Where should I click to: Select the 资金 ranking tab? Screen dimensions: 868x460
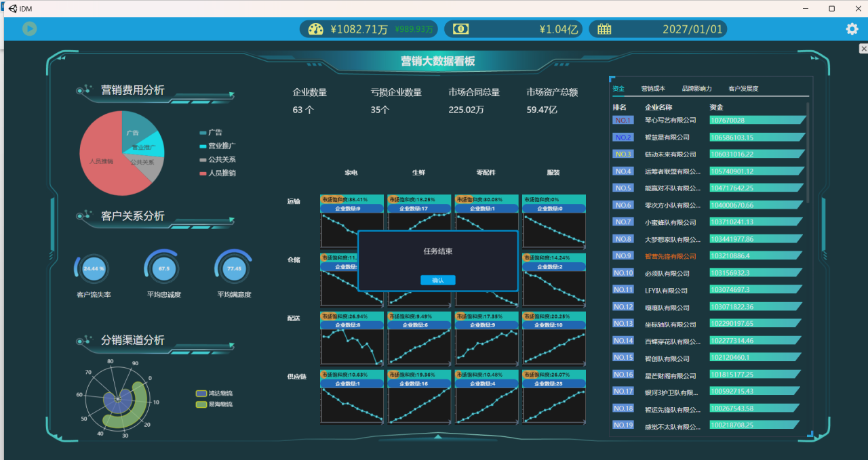(x=618, y=89)
